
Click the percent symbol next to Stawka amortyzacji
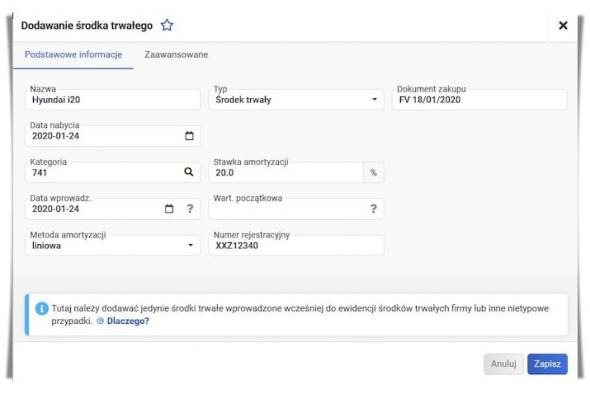(x=373, y=172)
